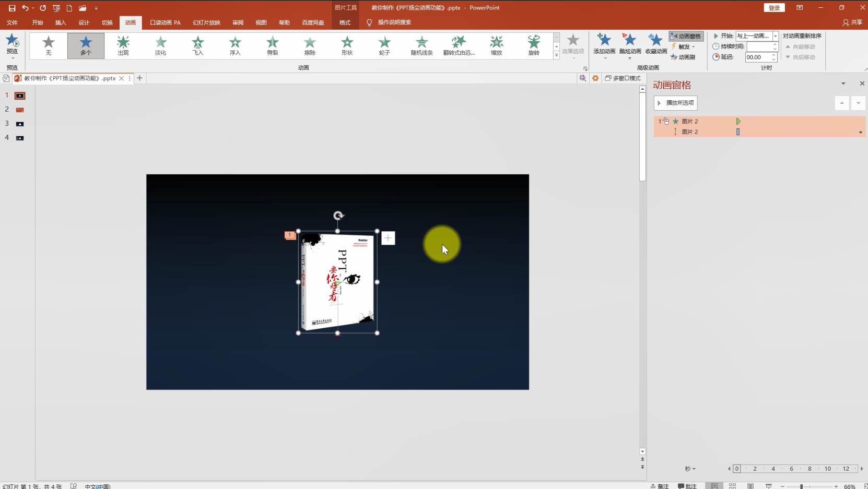Show the next row of the animation gallery

tap(556, 46)
